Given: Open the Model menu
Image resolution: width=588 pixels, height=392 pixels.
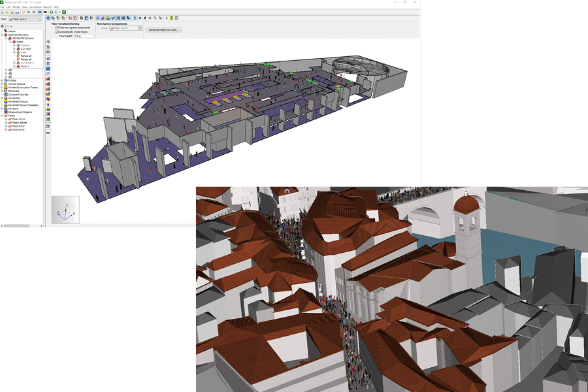Looking at the screenshot, I should point(16,7).
